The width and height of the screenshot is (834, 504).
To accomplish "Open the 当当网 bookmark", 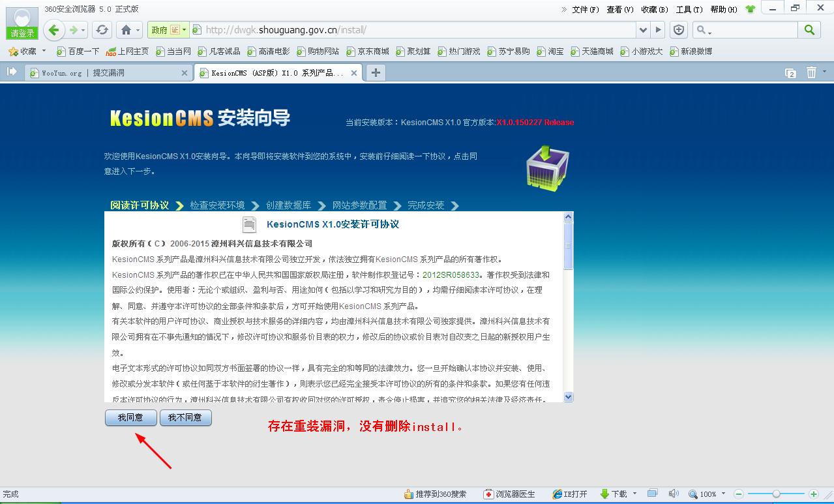I will [173, 51].
